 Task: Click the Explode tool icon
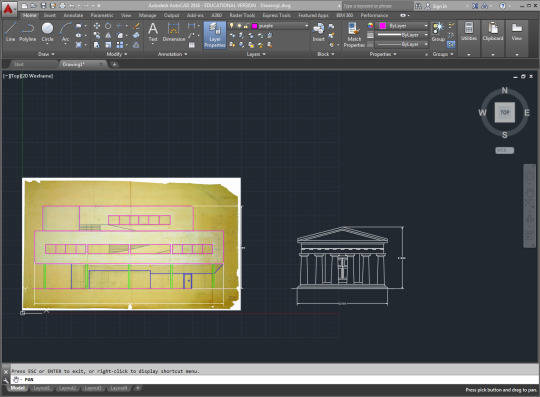(136, 35)
